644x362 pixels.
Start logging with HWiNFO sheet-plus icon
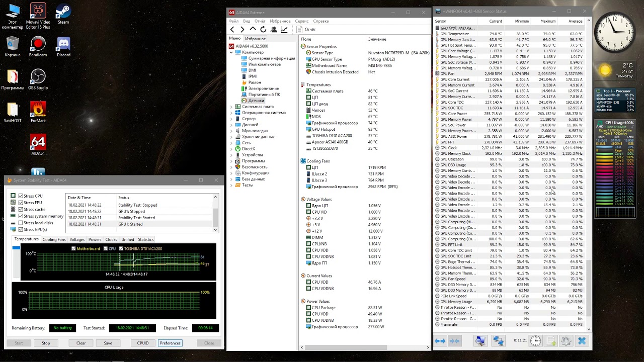pyautogui.click(x=551, y=341)
